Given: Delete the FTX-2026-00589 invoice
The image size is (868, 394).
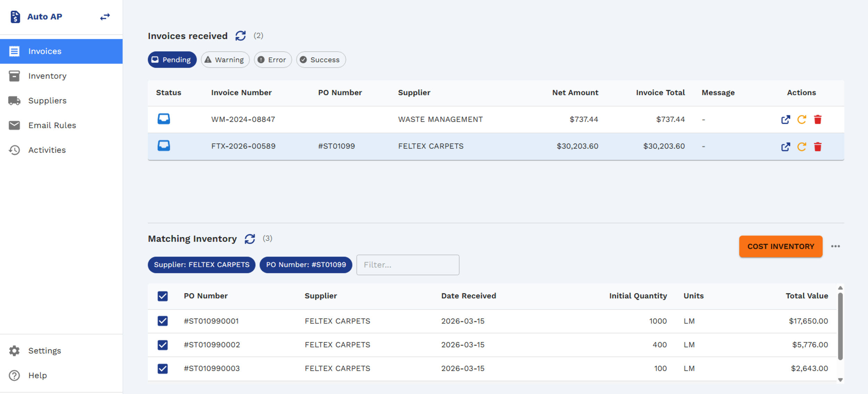Looking at the screenshot, I should click(818, 147).
